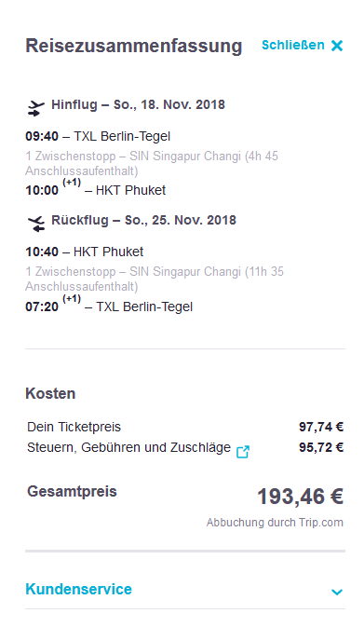Select the Hinflug date heading

click(x=139, y=104)
